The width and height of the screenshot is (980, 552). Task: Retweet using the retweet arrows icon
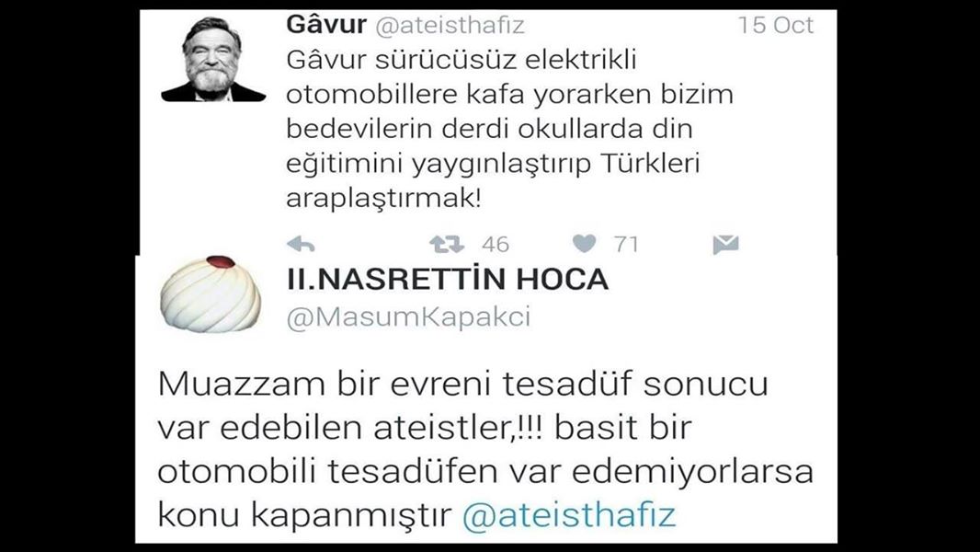click(447, 245)
